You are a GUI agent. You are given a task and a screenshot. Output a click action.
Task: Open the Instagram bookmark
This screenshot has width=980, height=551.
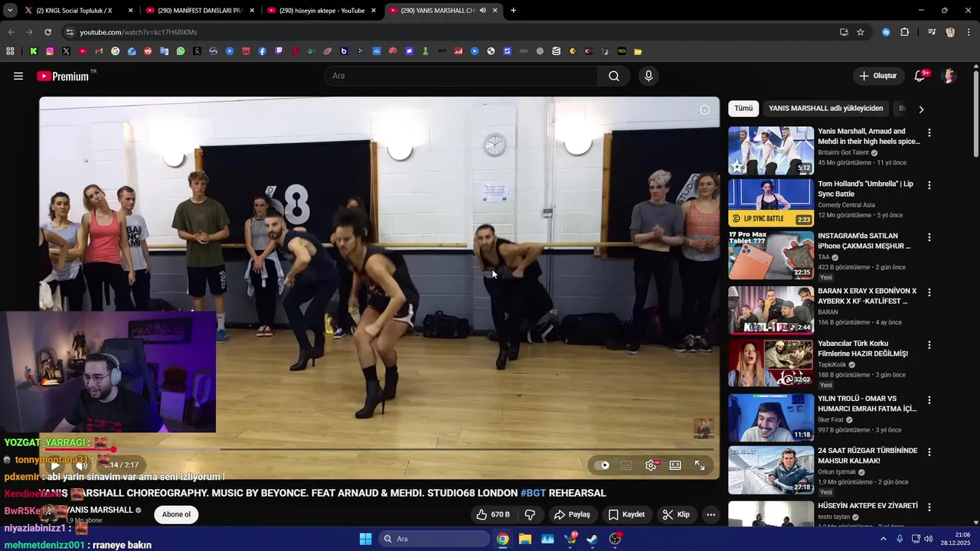(50, 51)
